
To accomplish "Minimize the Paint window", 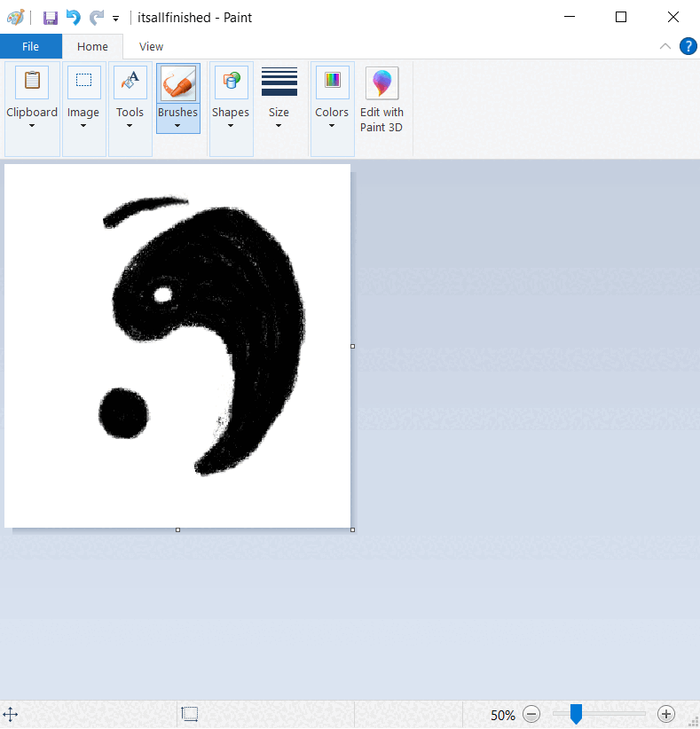I will (570, 17).
